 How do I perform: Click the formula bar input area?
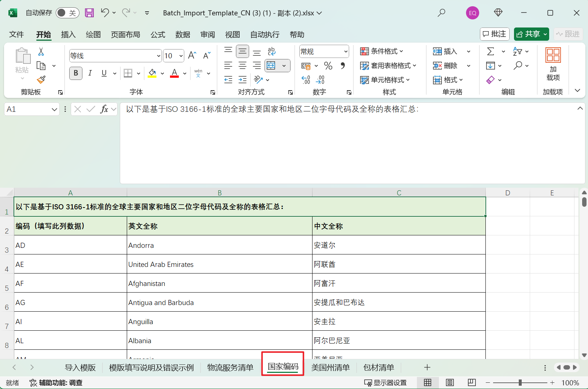tap(352, 143)
